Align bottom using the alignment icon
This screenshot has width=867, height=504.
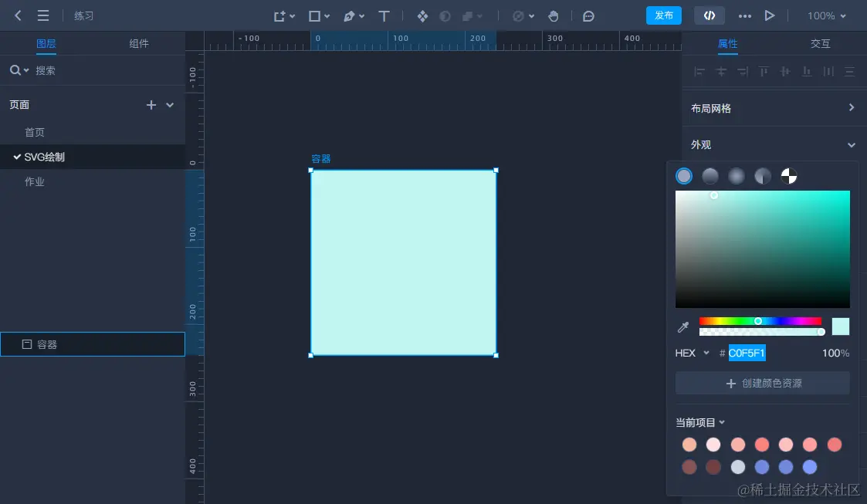pyautogui.click(x=807, y=71)
